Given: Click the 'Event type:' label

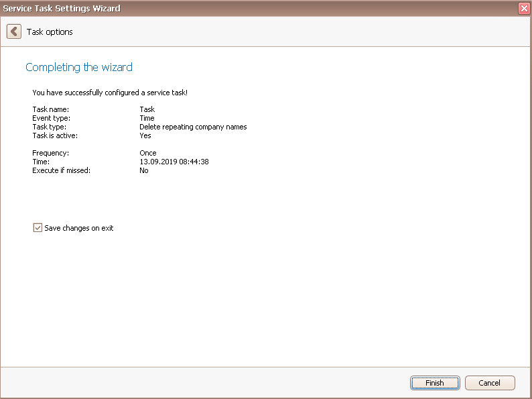Looking at the screenshot, I should (x=51, y=118).
